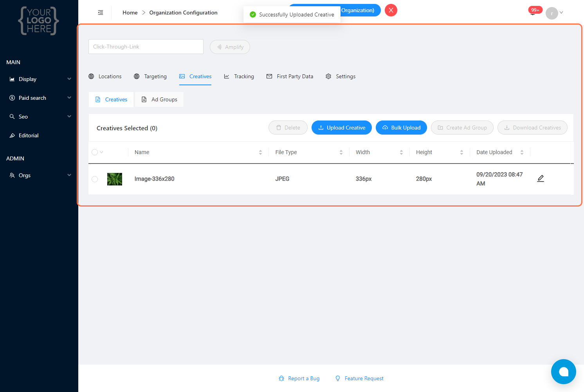Toggle the select-all creatives checkbox
The height and width of the screenshot is (392, 584).
pos(95,152)
